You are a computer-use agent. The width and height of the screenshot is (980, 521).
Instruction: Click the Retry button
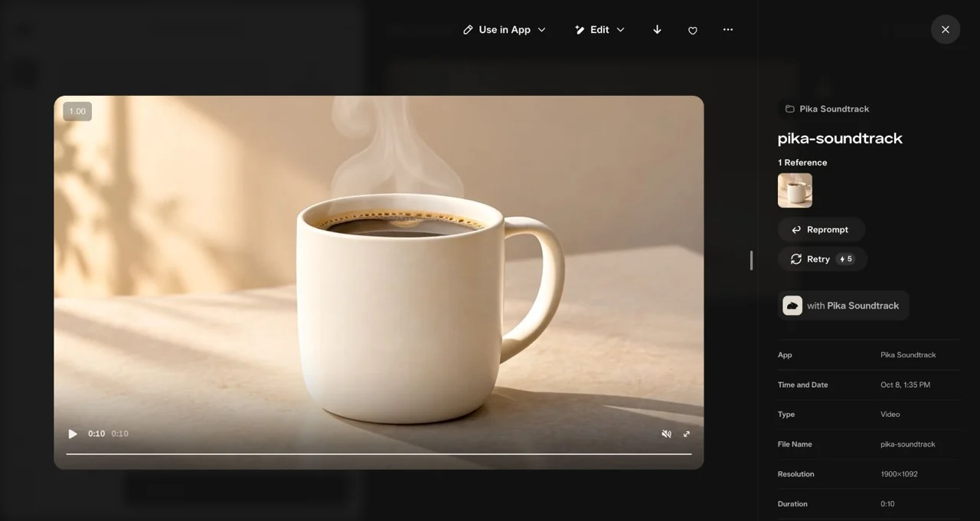click(822, 259)
